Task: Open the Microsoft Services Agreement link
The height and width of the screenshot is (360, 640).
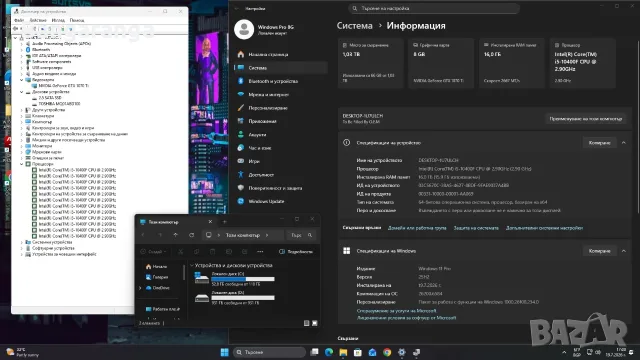Action: click(396, 311)
